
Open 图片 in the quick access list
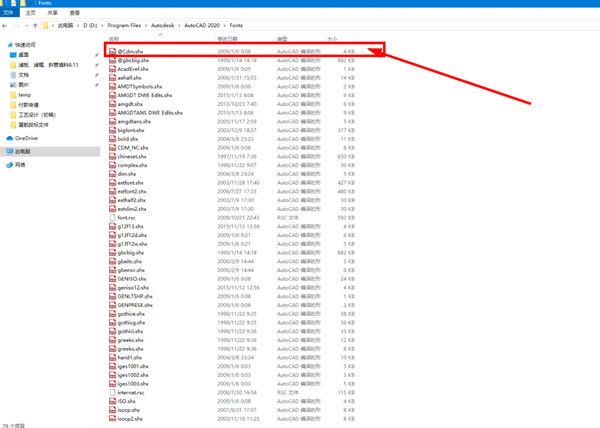24,85
